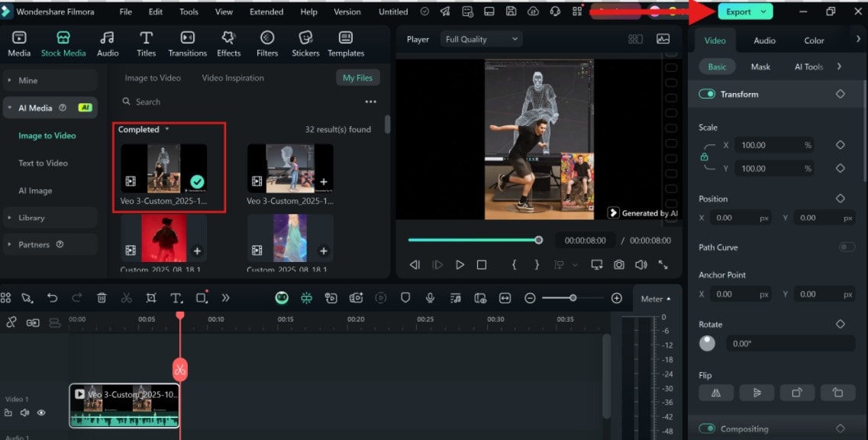Click the save project icon in title bar
868x440 pixels.
511,11
